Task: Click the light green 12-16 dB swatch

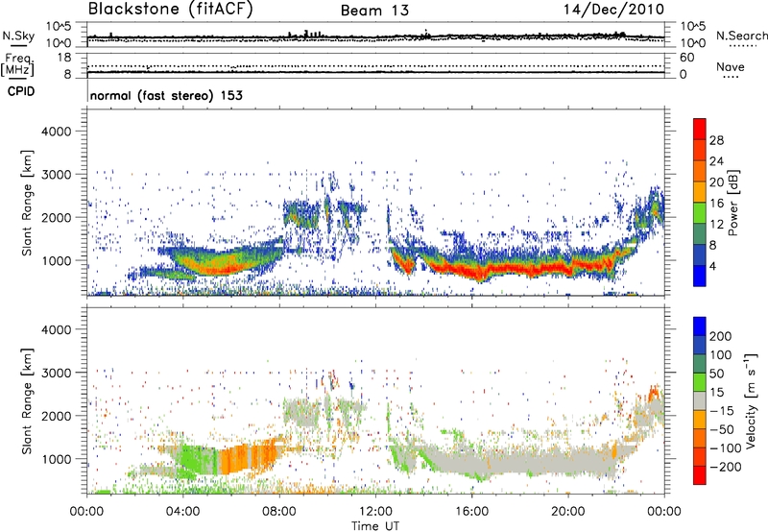Action: click(x=700, y=213)
